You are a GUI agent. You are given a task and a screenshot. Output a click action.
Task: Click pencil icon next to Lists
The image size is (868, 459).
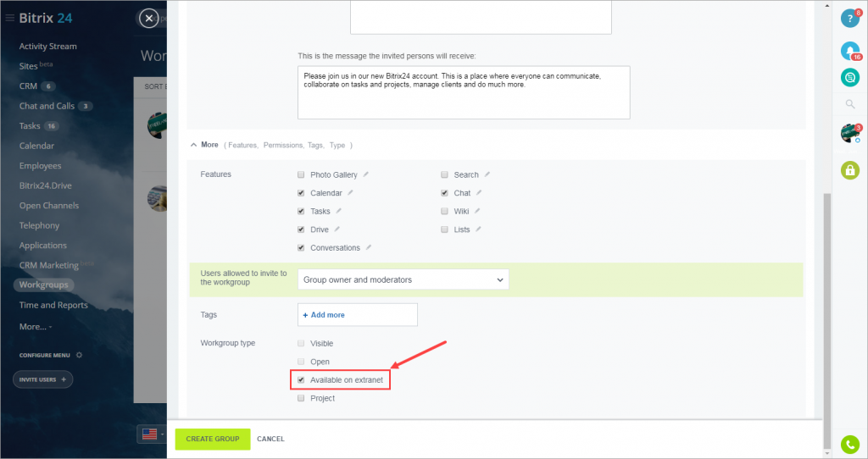tap(478, 229)
